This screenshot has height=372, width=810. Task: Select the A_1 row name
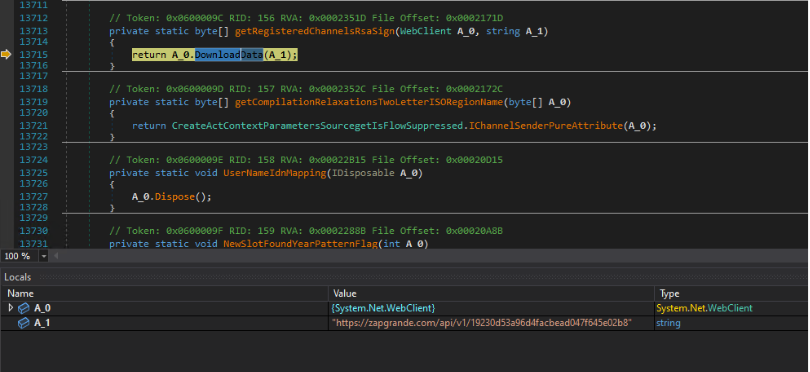pyautogui.click(x=42, y=323)
